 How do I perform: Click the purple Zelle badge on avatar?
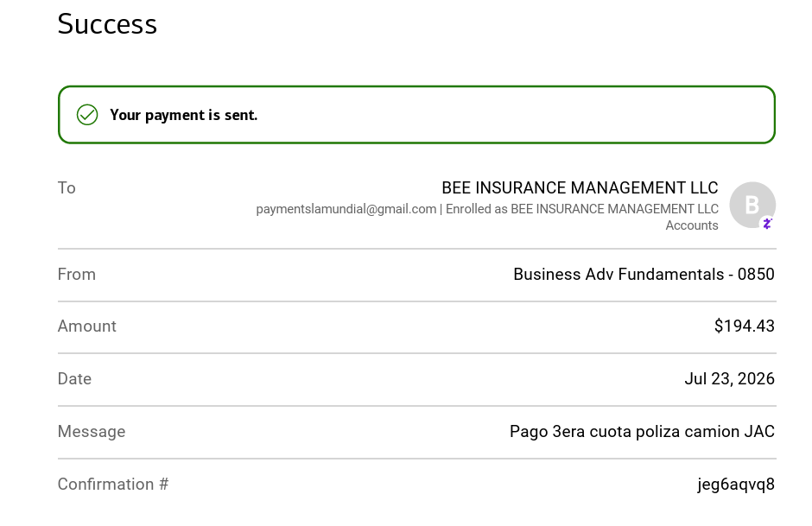[x=767, y=224]
